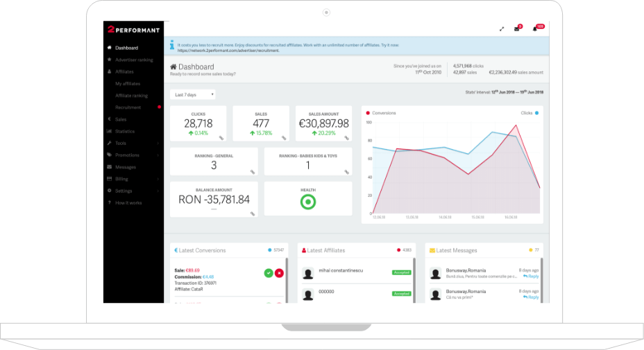This screenshot has width=644, height=350.
Task: Open Statistics in the sidebar
Action: coord(125,131)
